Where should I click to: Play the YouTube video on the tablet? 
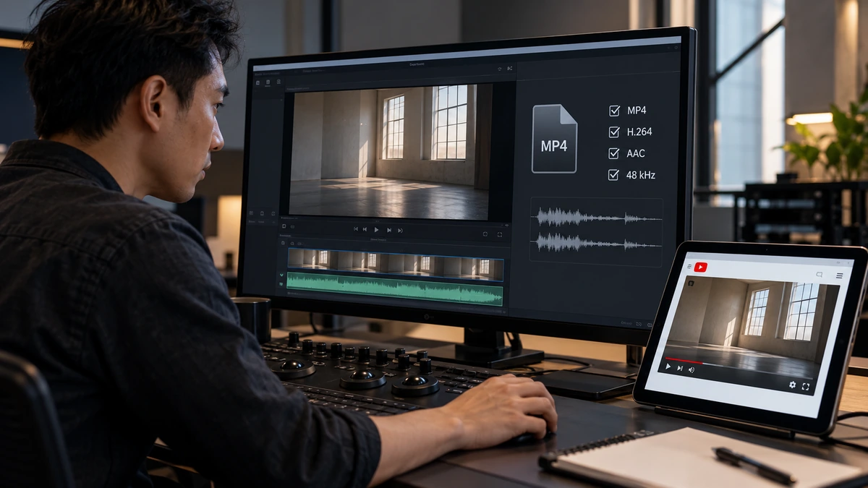[x=668, y=367]
